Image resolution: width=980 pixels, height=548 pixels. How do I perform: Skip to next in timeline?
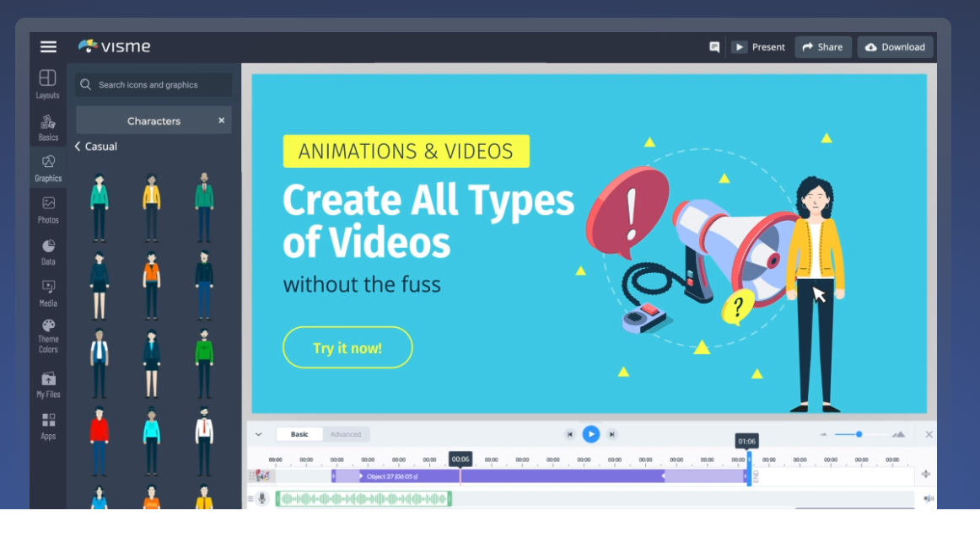click(612, 434)
